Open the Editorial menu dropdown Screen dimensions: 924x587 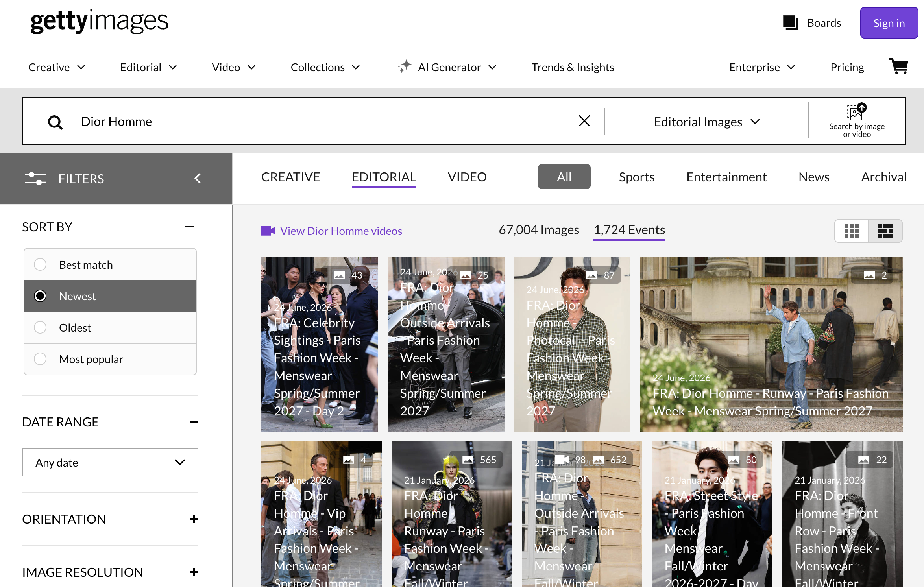click(x=148, y=67)
